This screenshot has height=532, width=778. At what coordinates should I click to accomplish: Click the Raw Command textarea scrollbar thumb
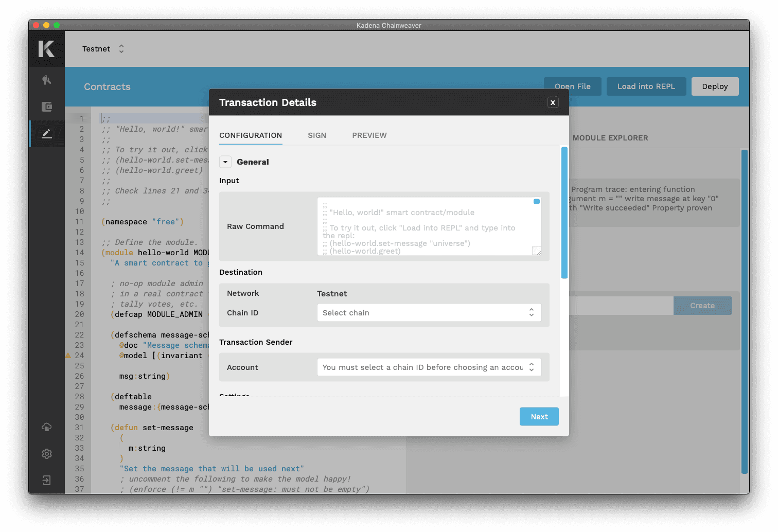[x=537, y=202]
